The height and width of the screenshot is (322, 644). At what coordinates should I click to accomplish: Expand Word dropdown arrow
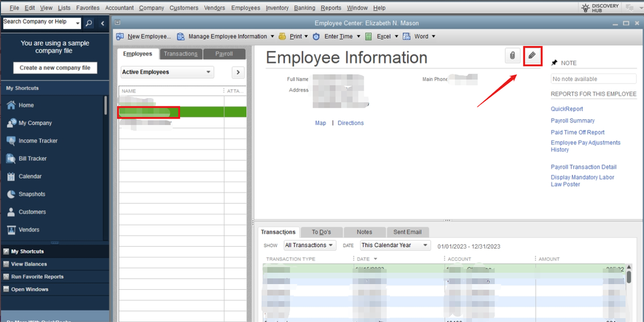click(434, 37)
